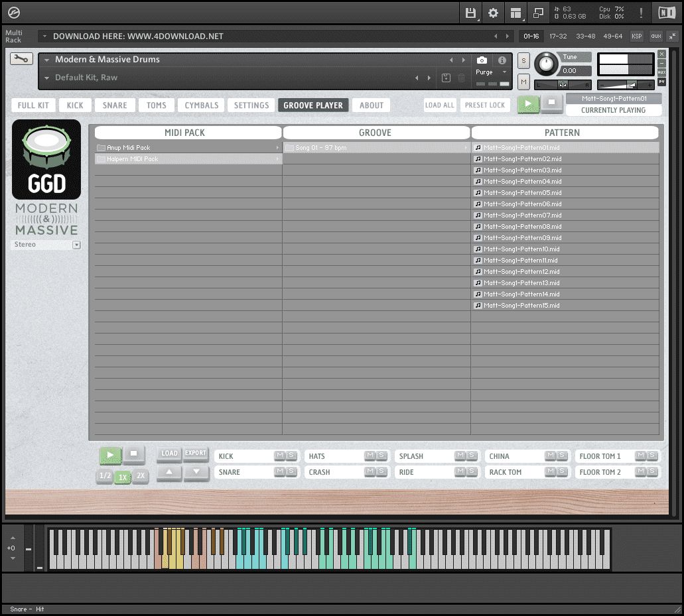The width and height of the screenshot is (684, 616).
Task: Show instrument info icon
Action: coord(502,60)
